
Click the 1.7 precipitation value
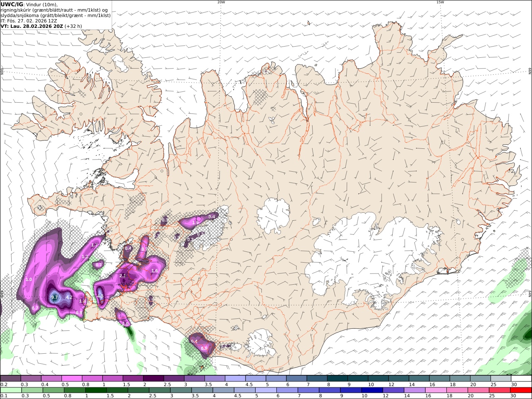[x=94, y=245]
